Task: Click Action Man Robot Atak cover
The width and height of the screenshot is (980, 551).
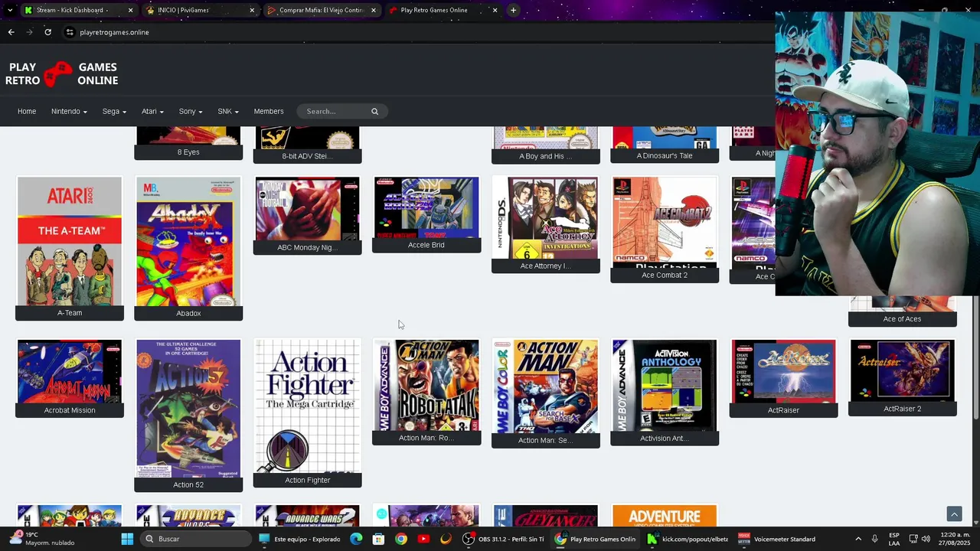Action: pyautogui.click(x=426, y=386)
